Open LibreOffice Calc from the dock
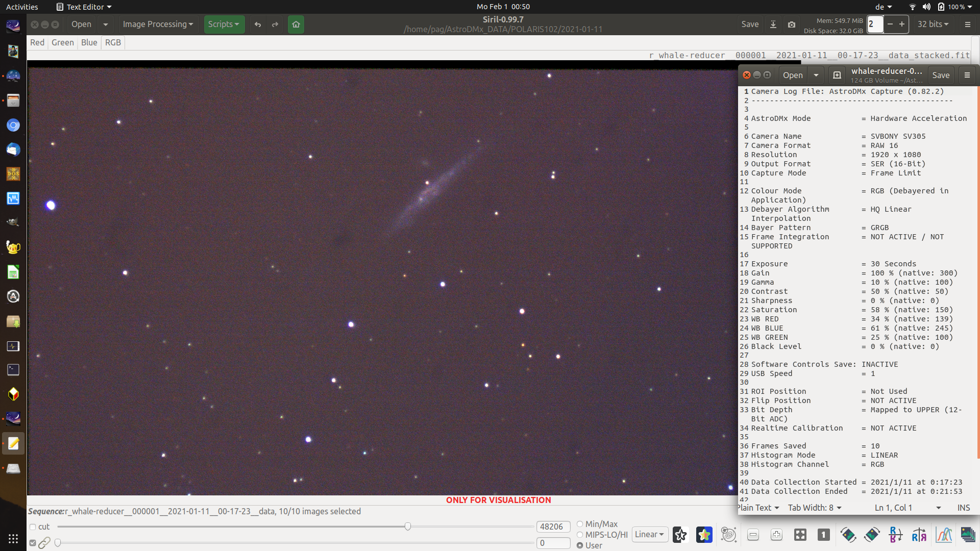Screen dimensions: 980x551 click(x=13, y=272)
